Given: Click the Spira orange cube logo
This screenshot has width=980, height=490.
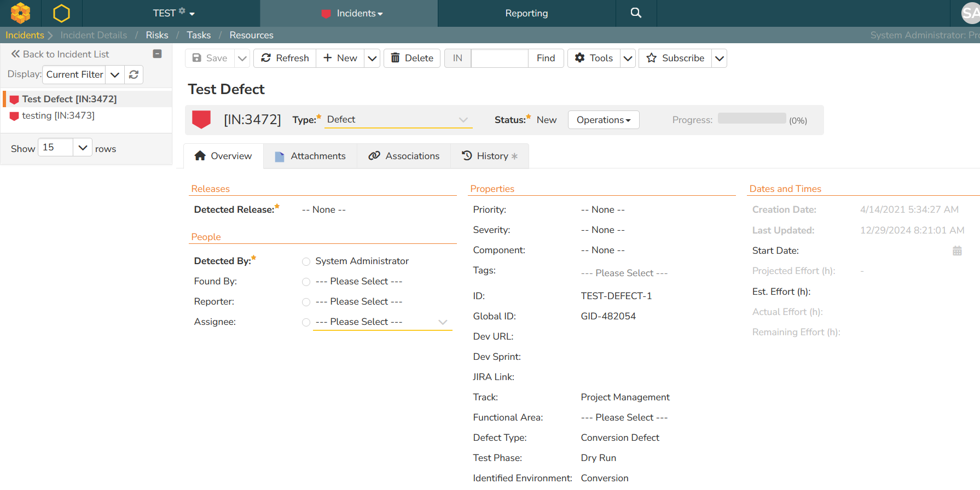Looking at the screenshot, I should point(20,13).
